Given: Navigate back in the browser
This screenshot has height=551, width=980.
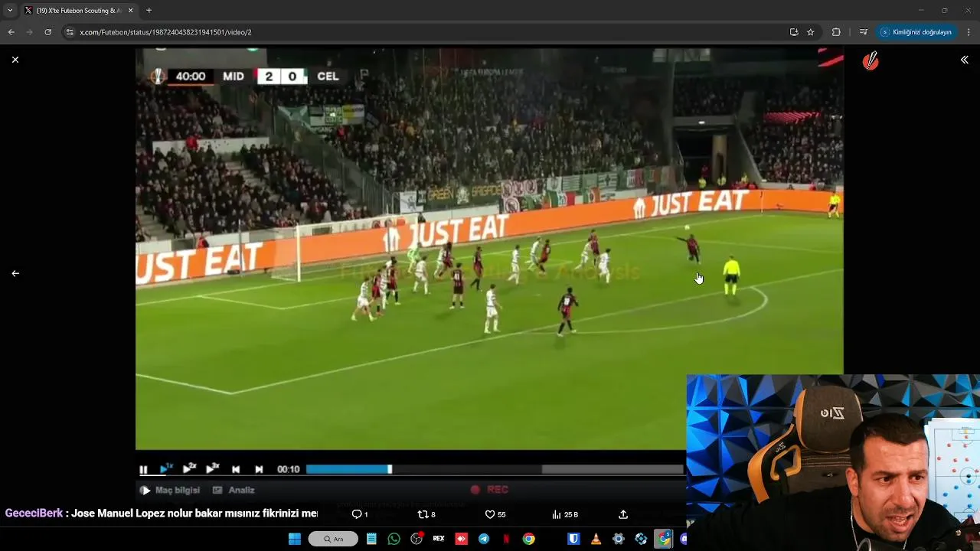Looking at the screenshot, I should (11, 32).
